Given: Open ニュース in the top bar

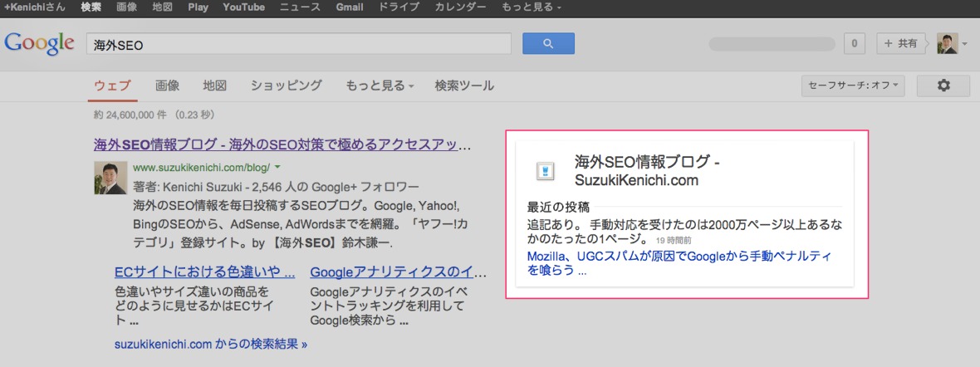Looking at the screenshot, I should pyautogui.click(x=300, y=8).
